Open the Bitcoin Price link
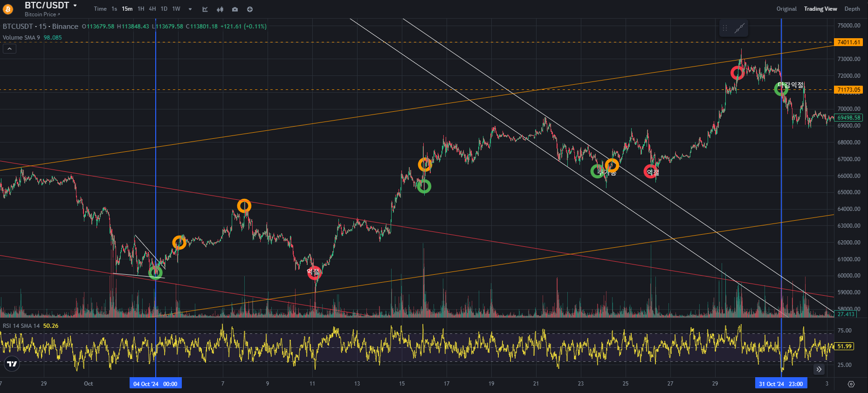The height and width of the screenshot is (393, 868). 42,14
